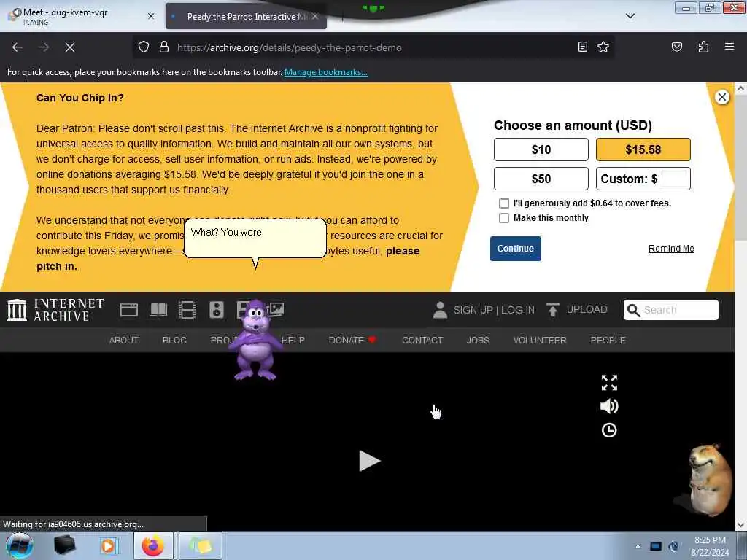
Task: Click the Archive Search field
Action: 671,310
